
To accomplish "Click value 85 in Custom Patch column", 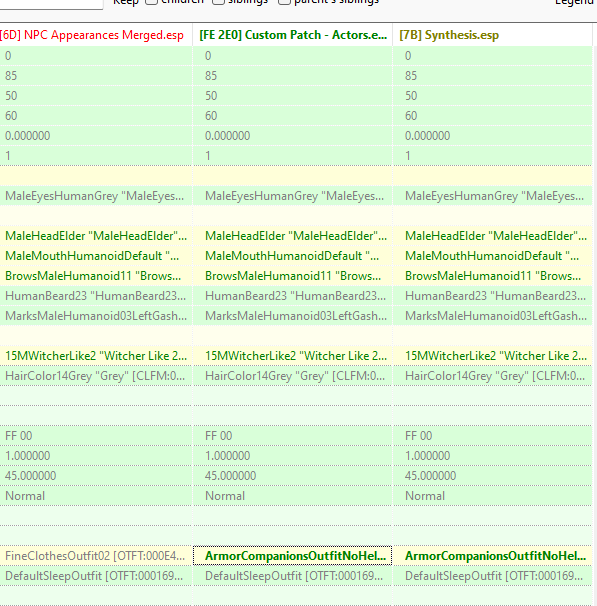I will pyautogui.click(x=293, y=76).
